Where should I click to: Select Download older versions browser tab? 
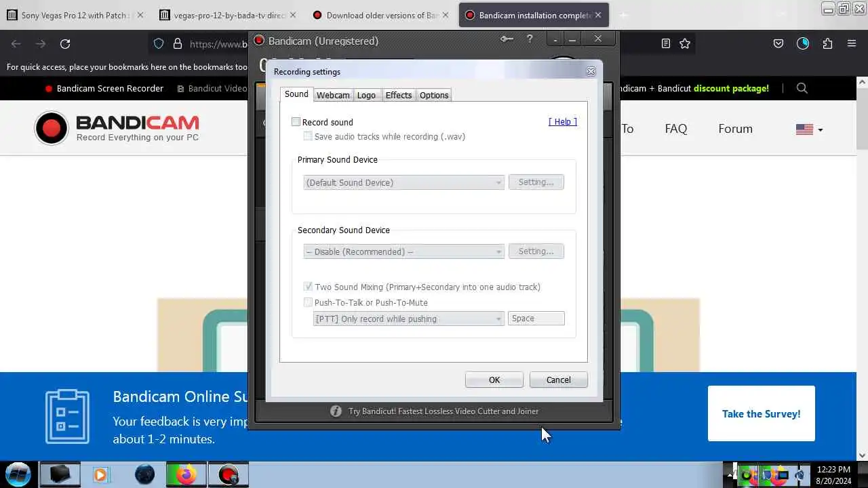pyautogui.click(x=382, y=15)
